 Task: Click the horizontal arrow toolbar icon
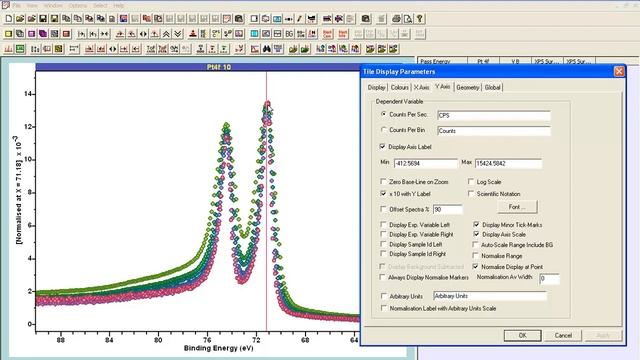(288, 19)
